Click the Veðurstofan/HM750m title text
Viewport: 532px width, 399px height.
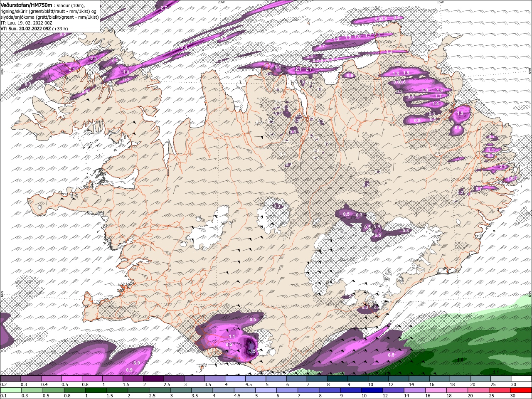pyautogui.click(x=26, y=5)
